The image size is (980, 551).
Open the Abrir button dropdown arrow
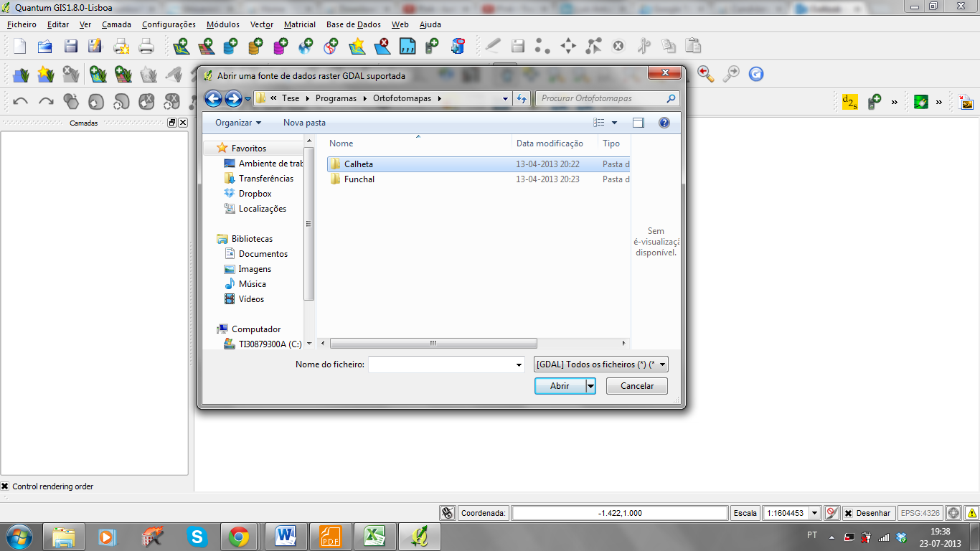click(x=591, y=386)
